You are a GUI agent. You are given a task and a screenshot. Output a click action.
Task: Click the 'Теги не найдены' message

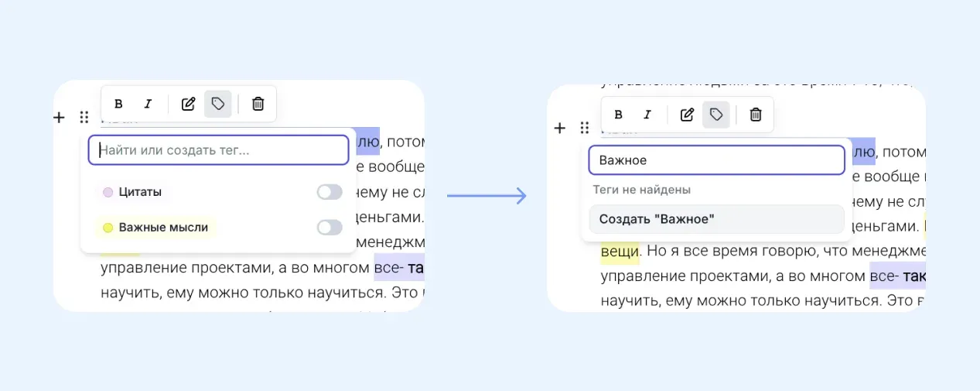pos(642,190)
